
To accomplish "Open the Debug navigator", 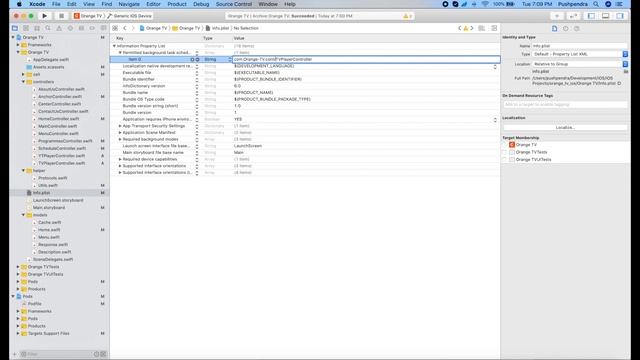I will point(81,28).
